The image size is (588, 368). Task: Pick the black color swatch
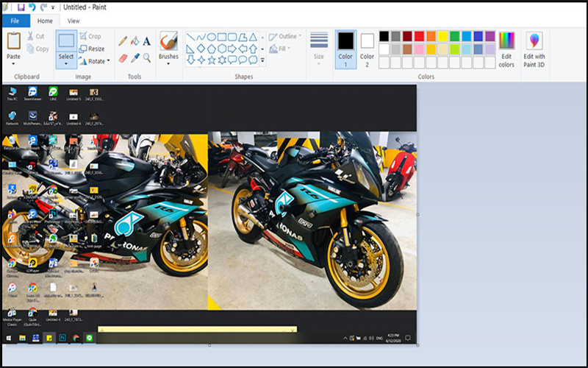pyautogui.click(x=384, y=36)
